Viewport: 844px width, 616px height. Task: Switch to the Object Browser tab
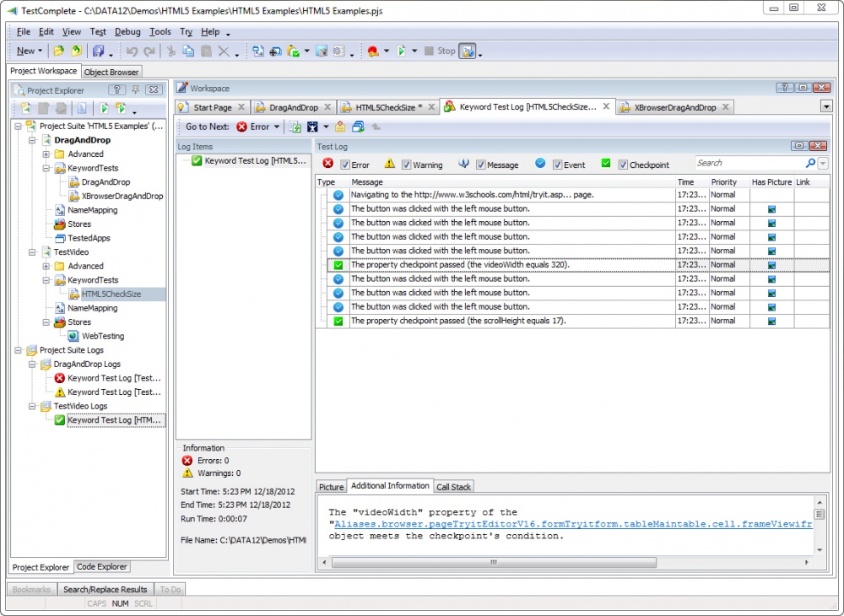(x=111, y=72)
